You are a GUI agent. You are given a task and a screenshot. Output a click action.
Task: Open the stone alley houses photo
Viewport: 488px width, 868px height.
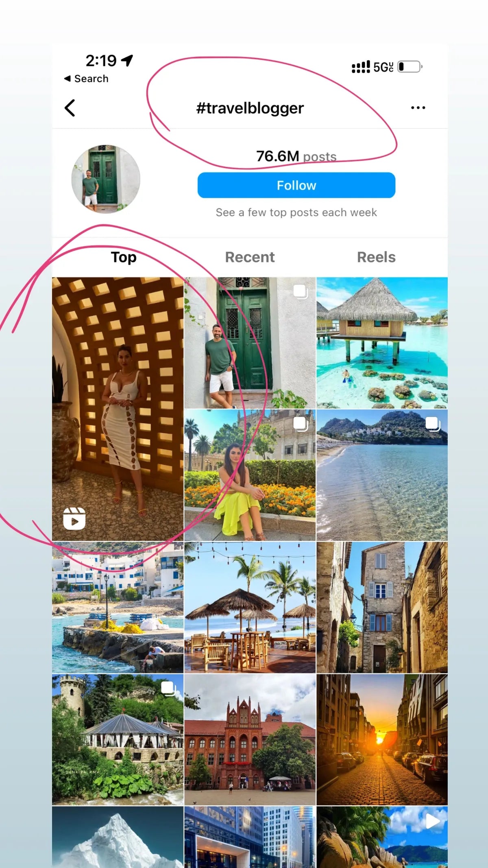tap(382, 607)
